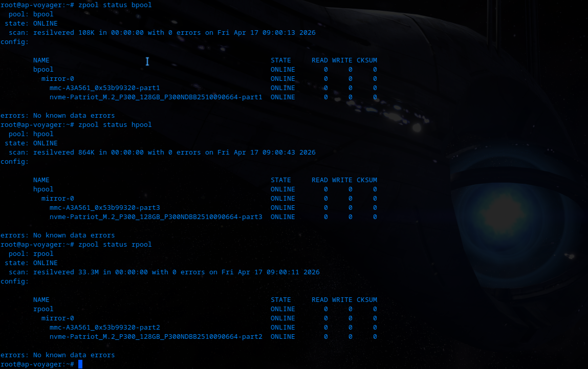Click mirror-0 under the rpool config
Image resolution: width=588 pixels, height=369 pixels.
tap(57, 318)
